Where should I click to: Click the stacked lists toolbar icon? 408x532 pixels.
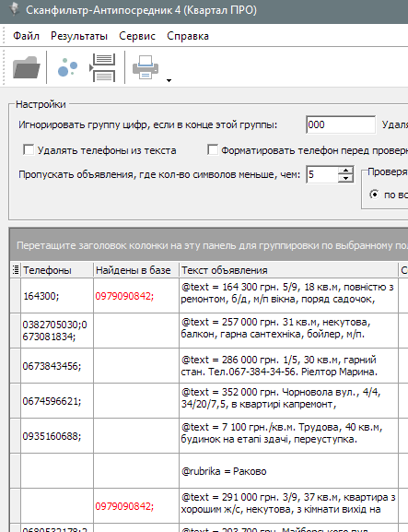click(102, 67)
